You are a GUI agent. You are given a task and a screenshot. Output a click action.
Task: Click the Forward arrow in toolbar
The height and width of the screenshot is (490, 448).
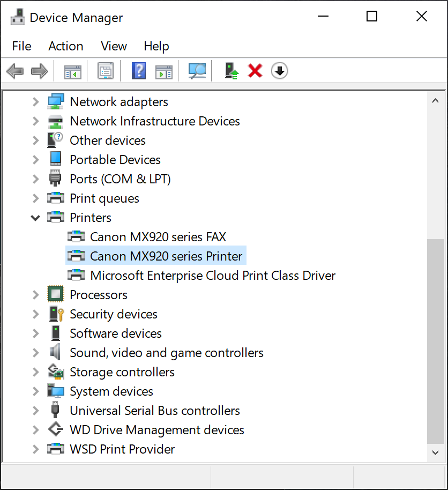[x=39, y=71]
